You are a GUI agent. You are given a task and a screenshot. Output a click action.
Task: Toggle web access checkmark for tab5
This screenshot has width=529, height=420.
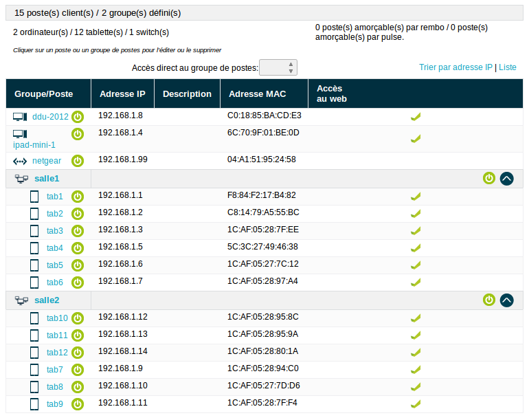click(x=416, y=265)
